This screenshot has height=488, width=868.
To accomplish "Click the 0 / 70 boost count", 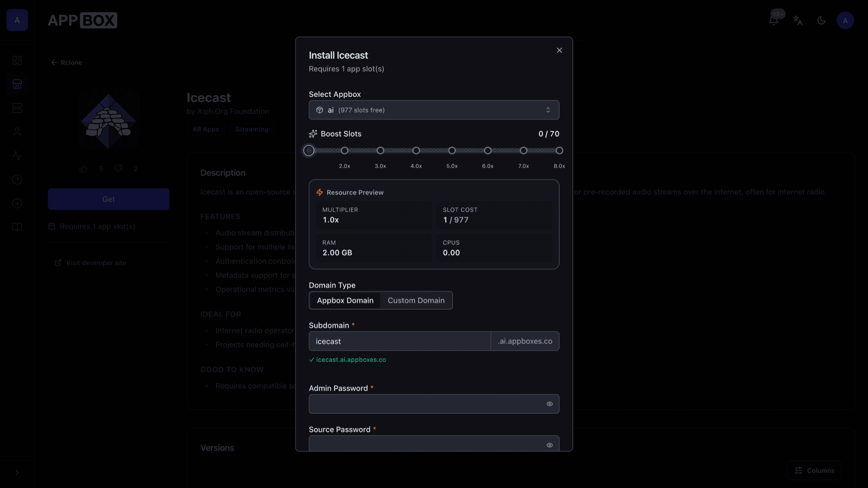I will coord(549,134).
